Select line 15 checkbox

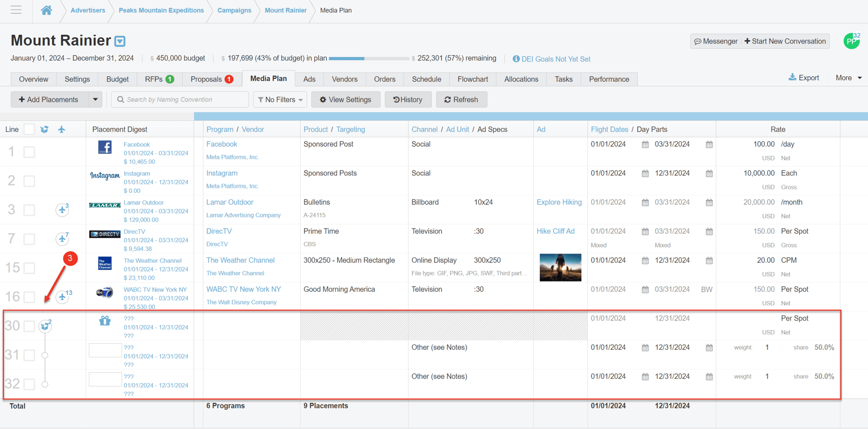[x=29, y=268]
